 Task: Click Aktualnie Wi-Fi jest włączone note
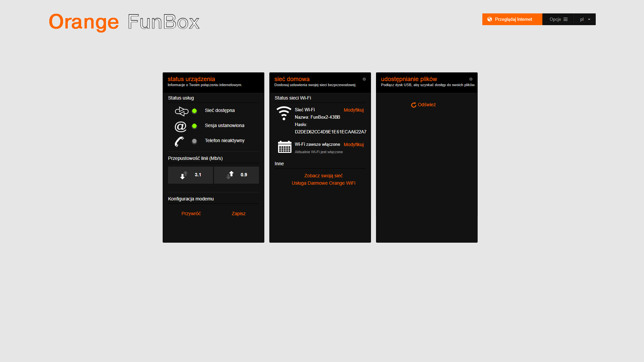[x=319, y=152]
